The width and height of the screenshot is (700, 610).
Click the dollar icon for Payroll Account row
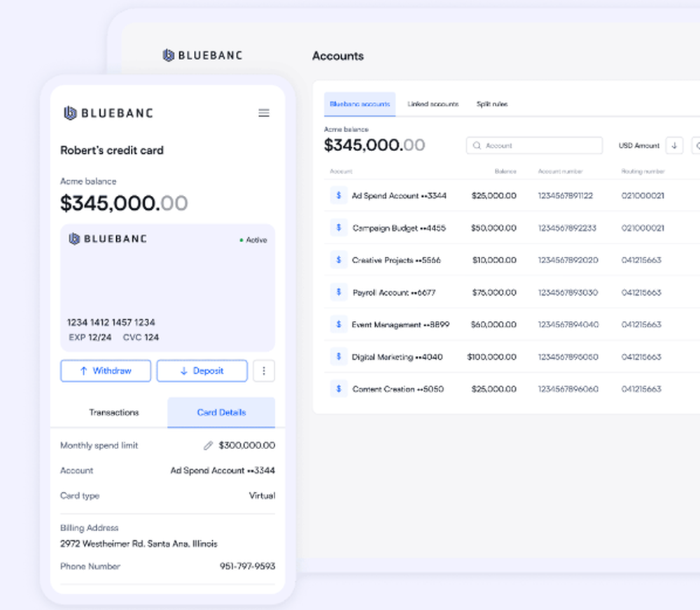point(338,292)
